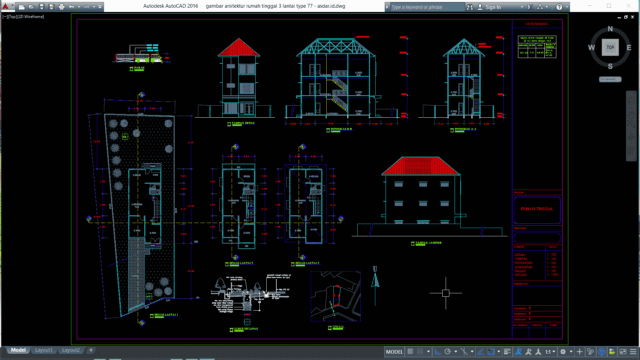Minimize the drawing window with inner minimize icon
640x360 pixels.
pyautogui.click(x=619, y=17)
